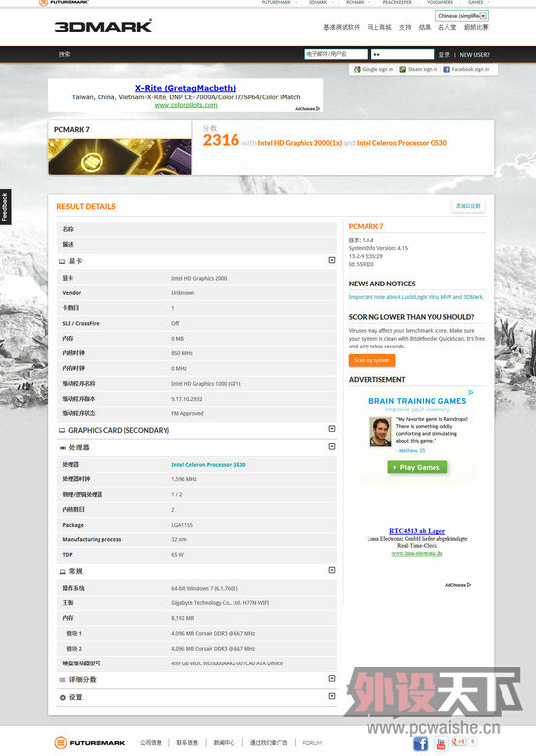Viewport: 536px width, 756px height.
Task: Click the 登录 login button
Action: tap(444, 55)
